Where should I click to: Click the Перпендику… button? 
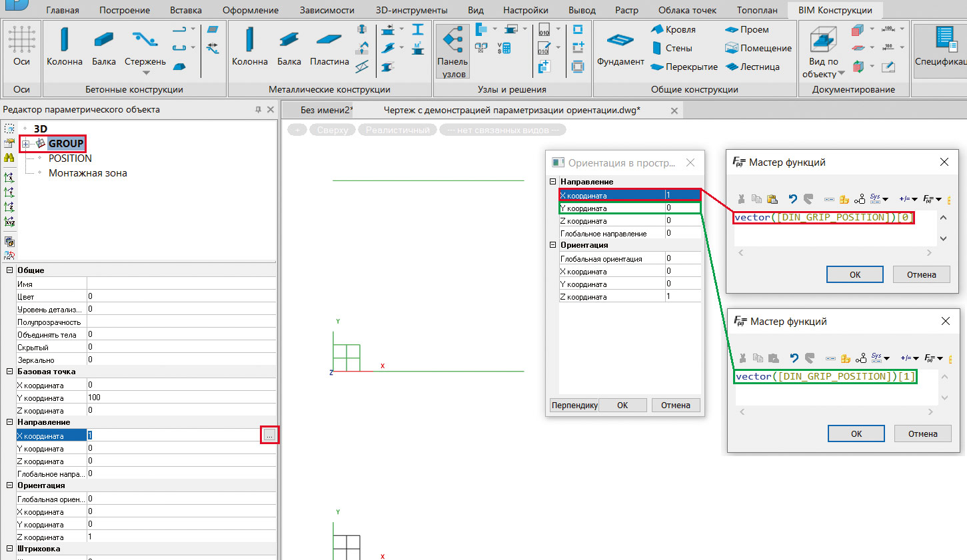pos(574,405)
